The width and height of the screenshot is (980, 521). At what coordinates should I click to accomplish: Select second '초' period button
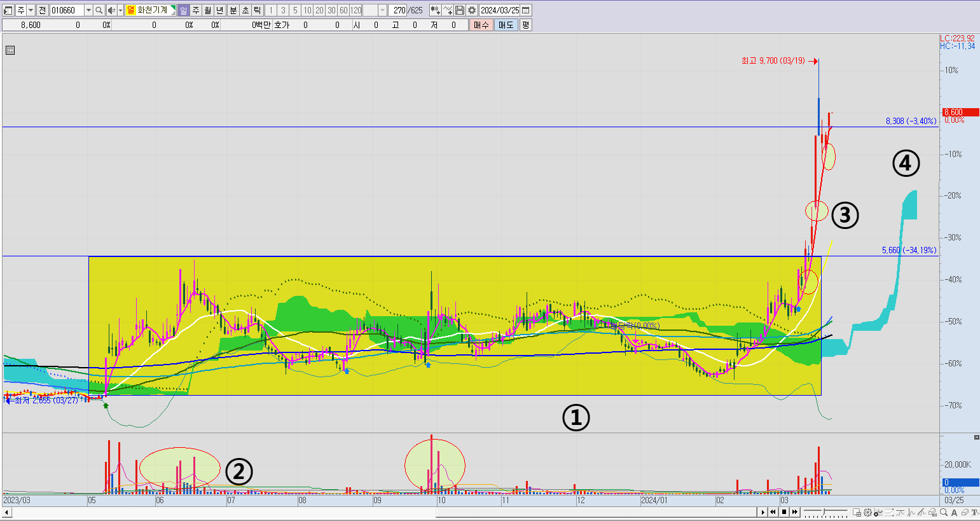pyautogui.click(x=245, y=10)
